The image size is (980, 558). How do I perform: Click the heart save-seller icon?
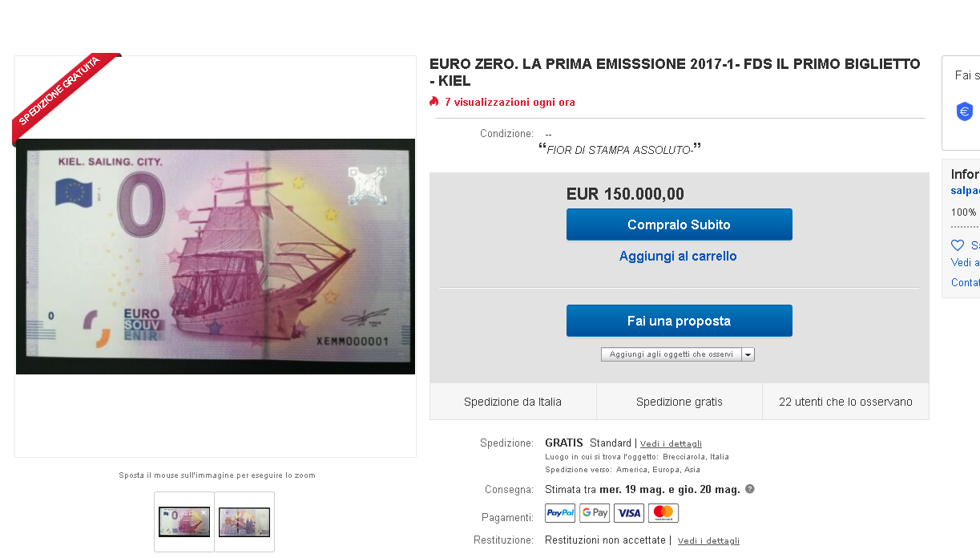pos(958,245)
